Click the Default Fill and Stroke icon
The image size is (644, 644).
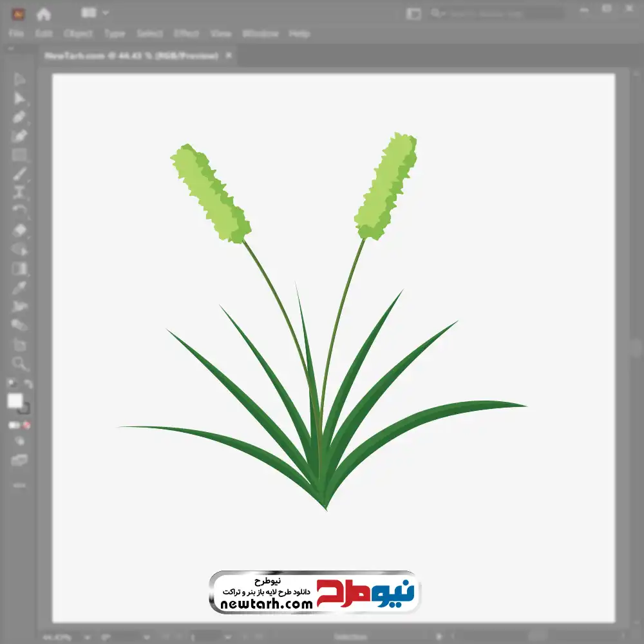pyautogui.click(x=12, y=383)
